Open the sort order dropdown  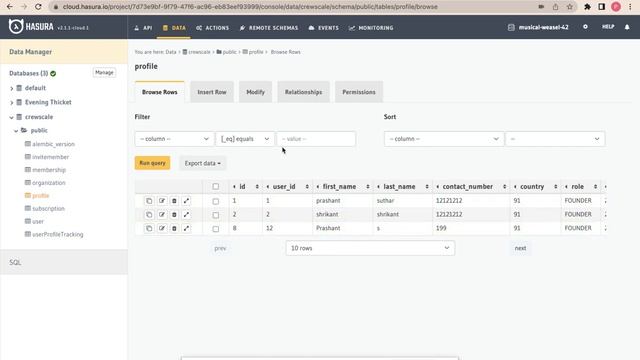(555, 139)
